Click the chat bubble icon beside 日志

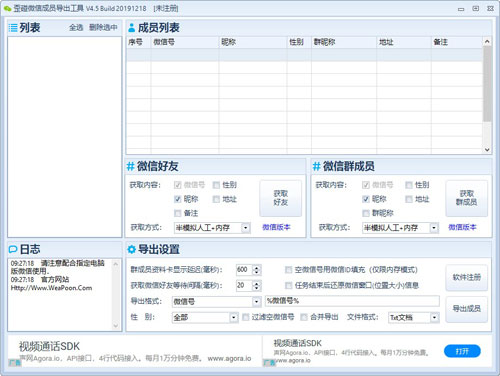(13, 249)
